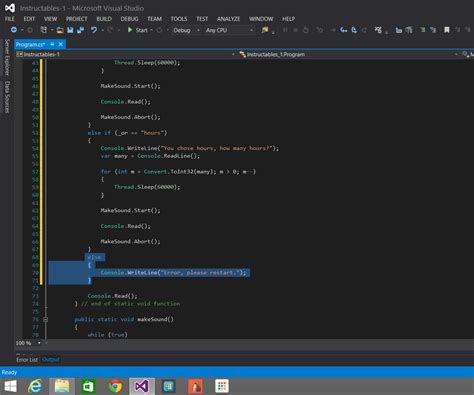Screen dimensions: 474x395
Task: Expand the Data Sources side panel
Action: pyautogui.click(x=7, y=97)
